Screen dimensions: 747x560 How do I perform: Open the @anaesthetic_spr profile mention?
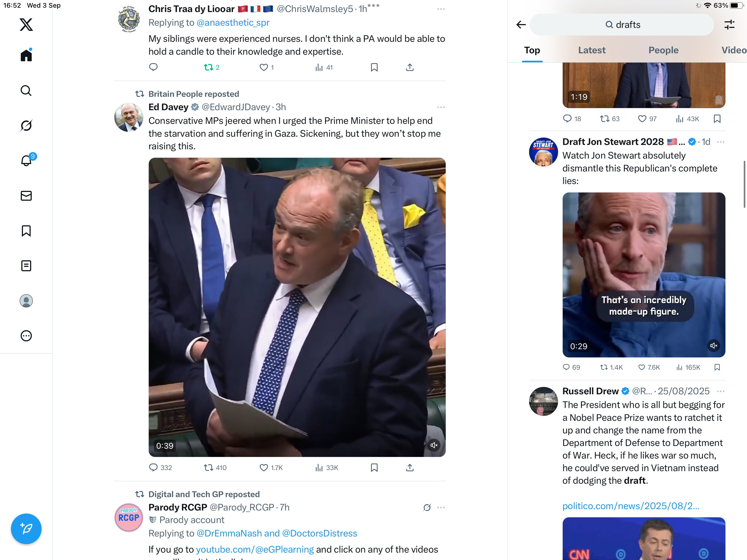click(x=233, y=23)
